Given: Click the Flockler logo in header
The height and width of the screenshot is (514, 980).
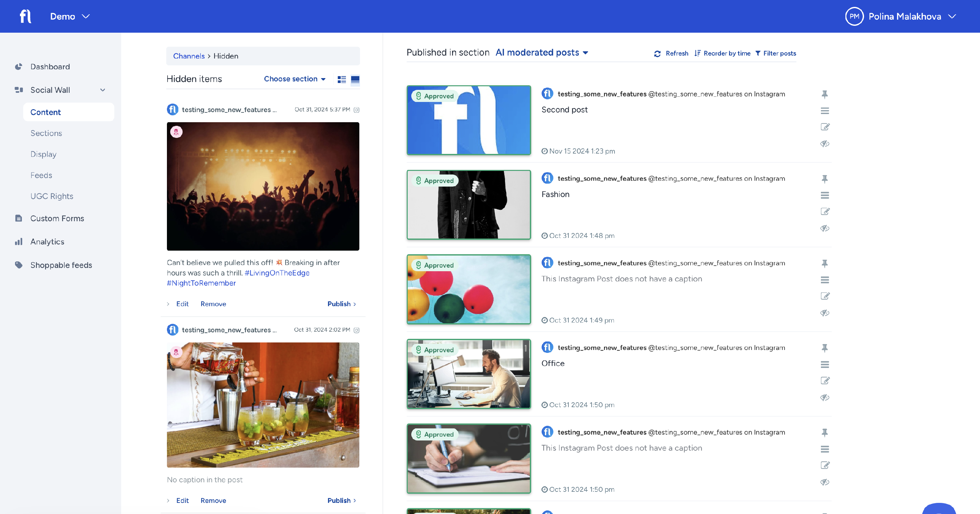Looking at the screenshot, I should click(25, 16).
